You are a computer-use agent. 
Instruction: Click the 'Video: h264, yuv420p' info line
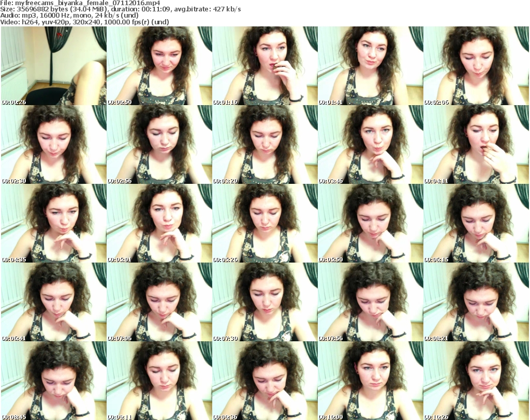(84, 22)
